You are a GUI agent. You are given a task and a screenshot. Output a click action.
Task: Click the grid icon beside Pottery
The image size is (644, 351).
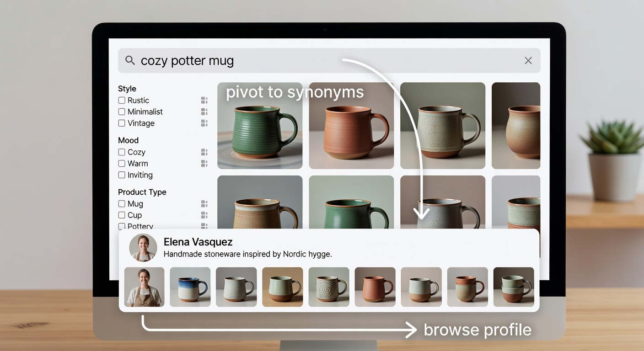[x=204, y=226]
